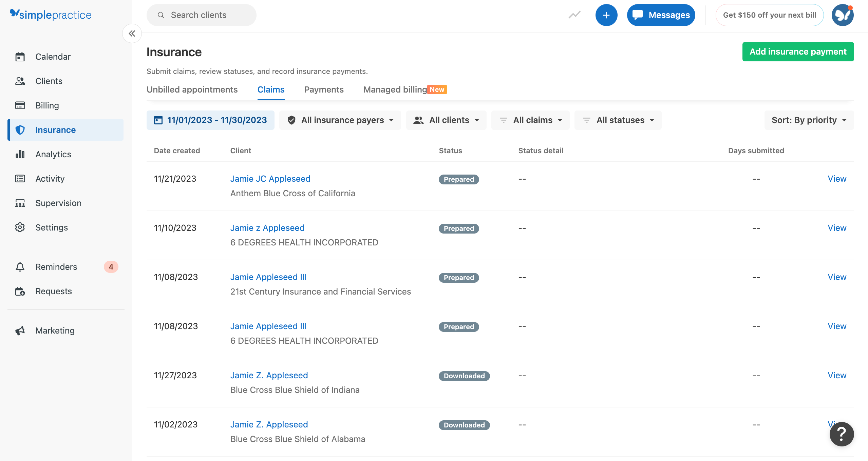Screen dimensions: 868x461
Task: View the 11/21/2023 Jamie JC Appleseed claim
Action: click(x=837, y=179)
